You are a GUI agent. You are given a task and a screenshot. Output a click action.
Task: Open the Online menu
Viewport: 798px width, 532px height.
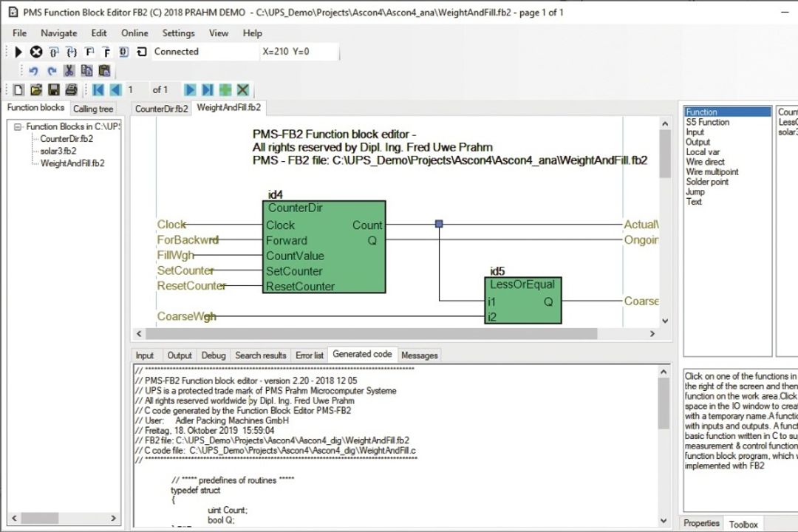coord(134,33)
